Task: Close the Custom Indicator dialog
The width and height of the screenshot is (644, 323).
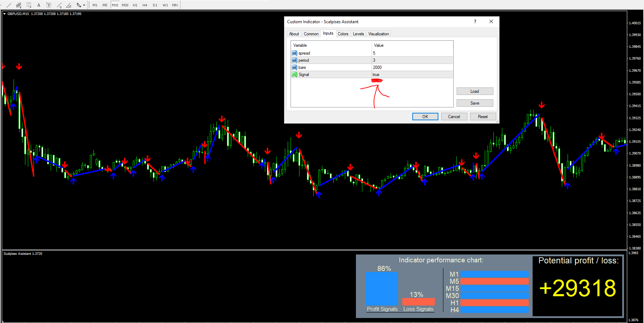Action: (x=491, y=22)
